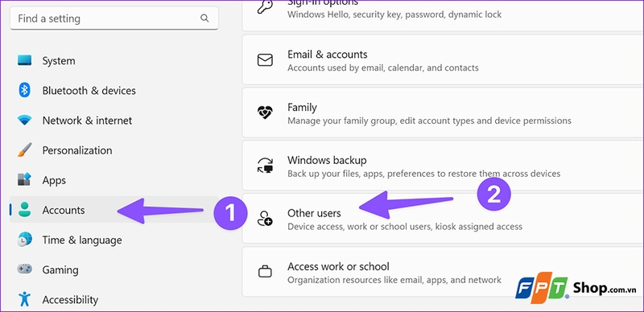Select the Personalization paintbrush icon
The width and height of the screenshot is (644, 312).
point(25,150)
